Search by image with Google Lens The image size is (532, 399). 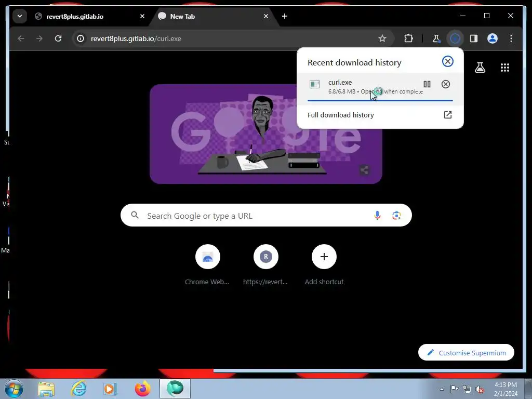tap(396, 216)
